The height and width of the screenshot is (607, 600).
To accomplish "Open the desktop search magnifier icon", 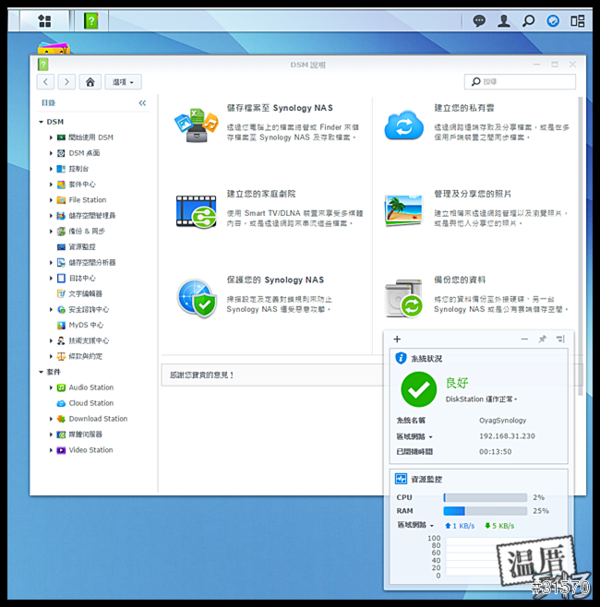I will pyautogui.click(x=528, y=21).
